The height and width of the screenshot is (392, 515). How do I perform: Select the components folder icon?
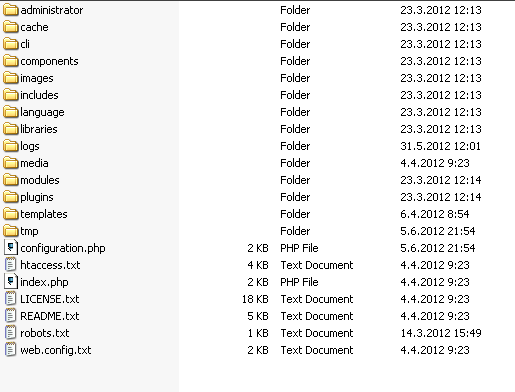click(11, 61)
